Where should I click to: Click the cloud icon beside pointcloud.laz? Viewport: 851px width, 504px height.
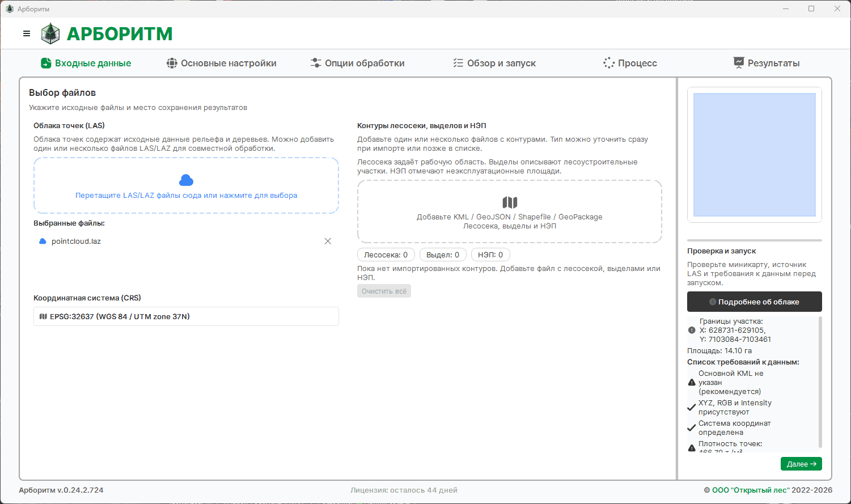(x=43, y=242)
